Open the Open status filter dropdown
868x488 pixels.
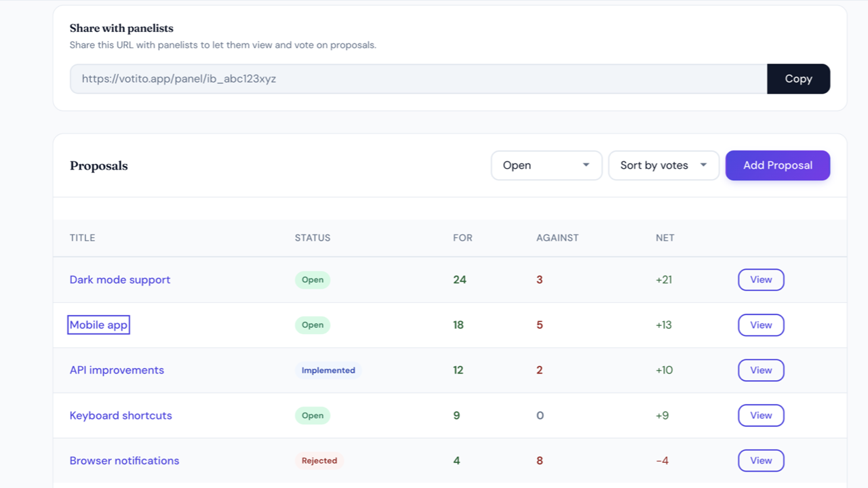(547, 165)
